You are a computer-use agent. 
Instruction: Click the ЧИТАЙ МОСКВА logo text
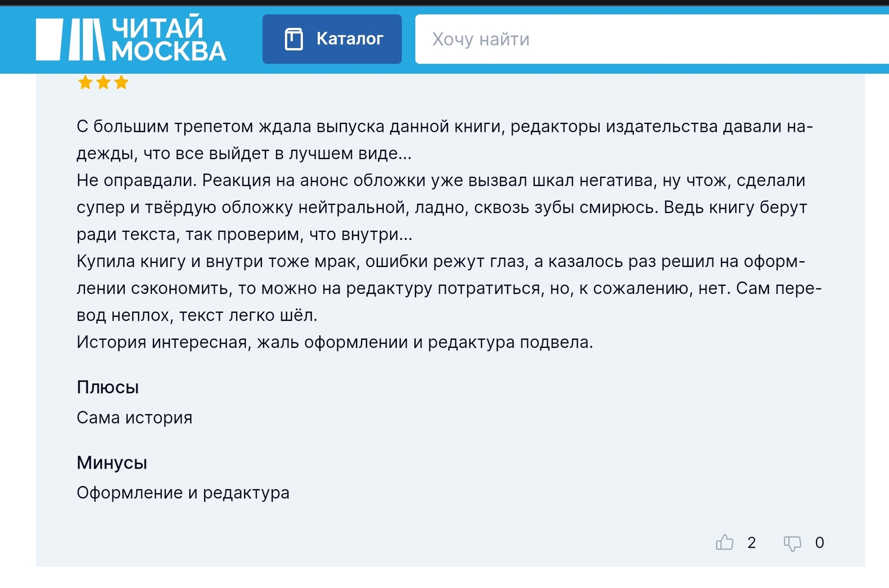pyautogui.click(x=169, y=39)
